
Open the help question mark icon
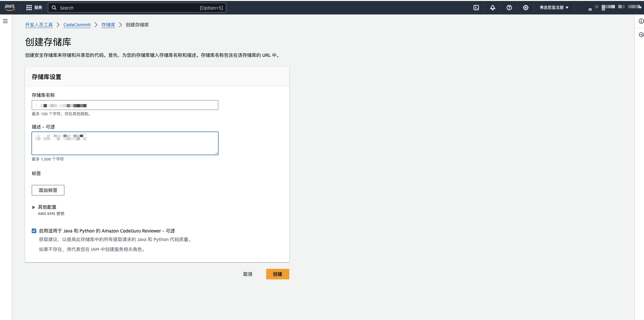coord(509,8)
